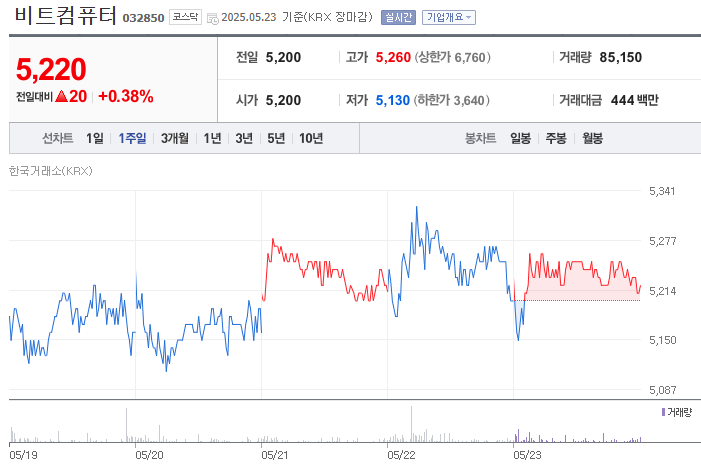701x465 pixels.
Task: Click the 05/23 date axis label
Action: [x=527, y=455]
